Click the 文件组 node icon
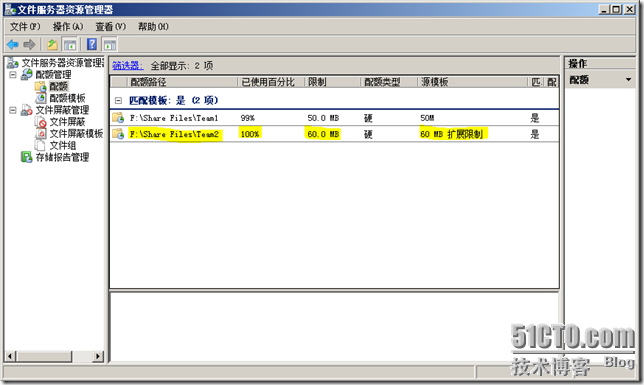The height and width of the screenshot is (385, 644). (40, 145)
